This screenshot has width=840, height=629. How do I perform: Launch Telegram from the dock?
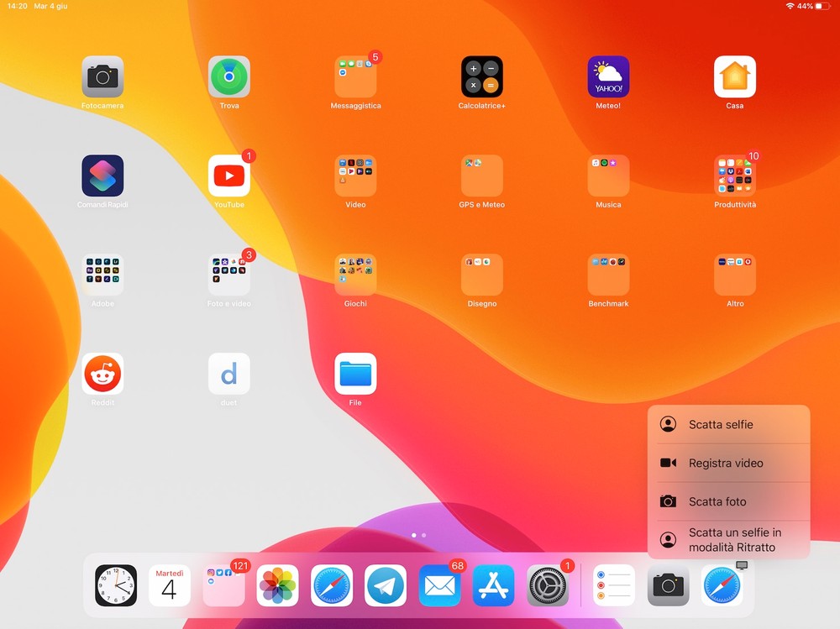(x=386, y=585)
